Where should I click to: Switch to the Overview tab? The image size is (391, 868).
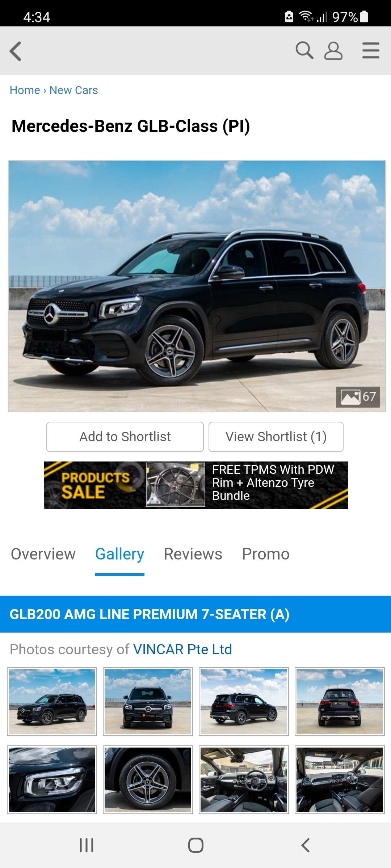coord(43,554)
